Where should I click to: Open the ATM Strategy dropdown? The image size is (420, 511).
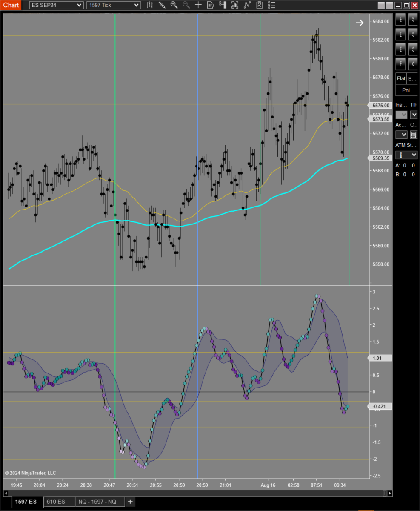tap(406, 155)
